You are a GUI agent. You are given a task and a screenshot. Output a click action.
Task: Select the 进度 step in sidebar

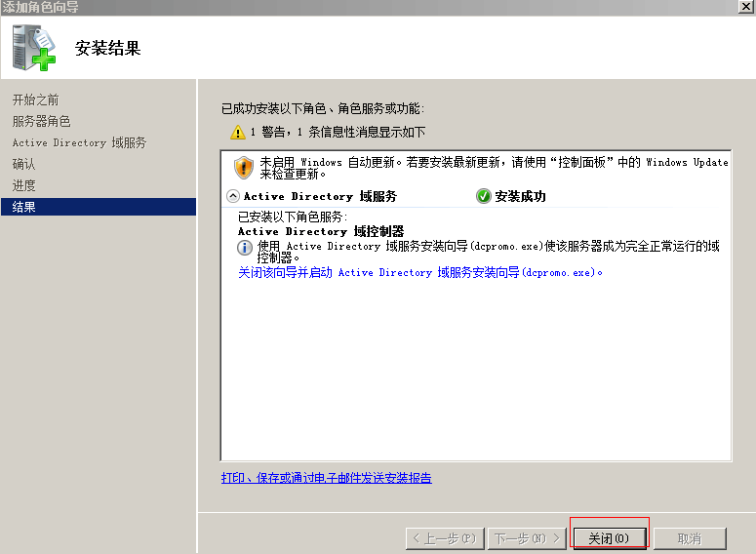23,185
